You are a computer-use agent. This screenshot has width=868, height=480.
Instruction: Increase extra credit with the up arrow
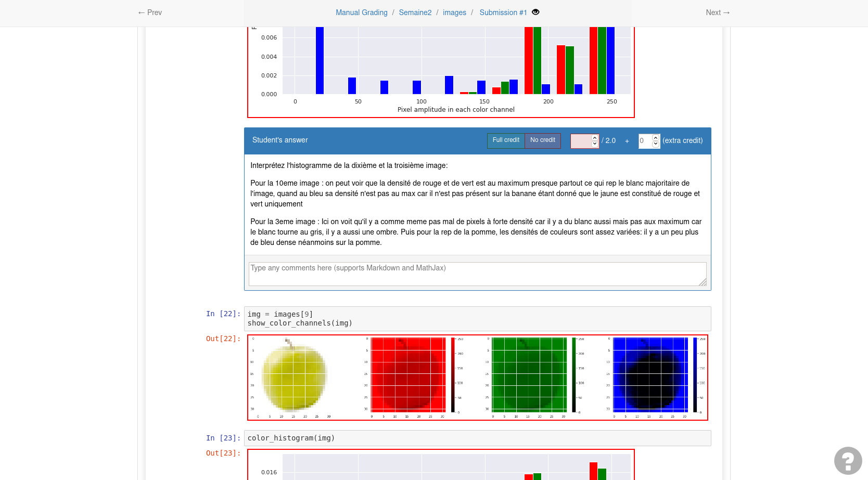point(656,138)
